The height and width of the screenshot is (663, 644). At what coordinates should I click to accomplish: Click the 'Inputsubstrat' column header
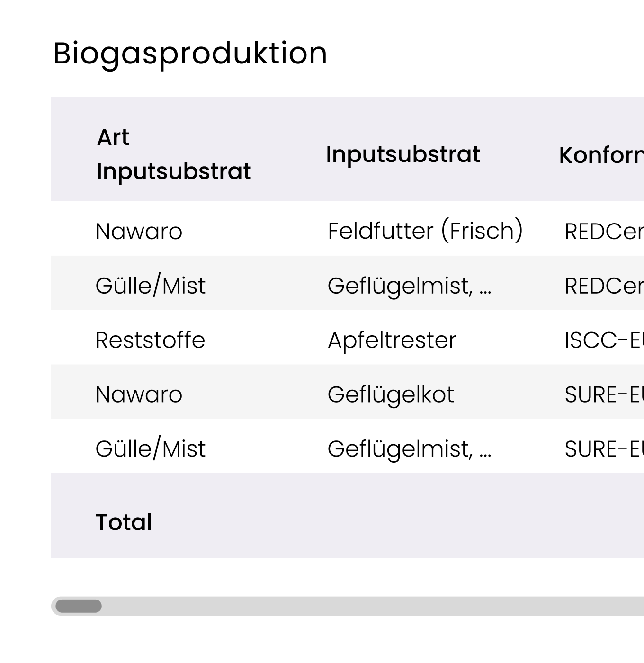pos(403,153)
